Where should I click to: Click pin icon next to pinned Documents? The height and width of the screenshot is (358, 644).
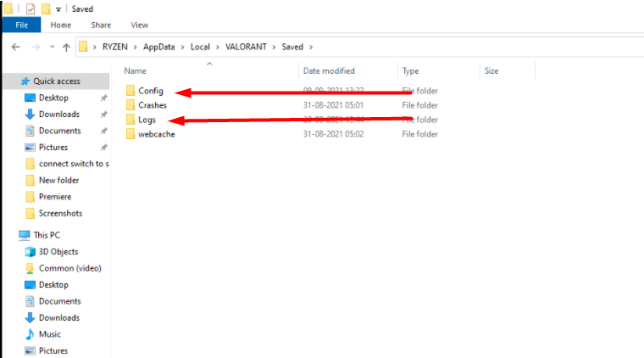tap(104, 131)
